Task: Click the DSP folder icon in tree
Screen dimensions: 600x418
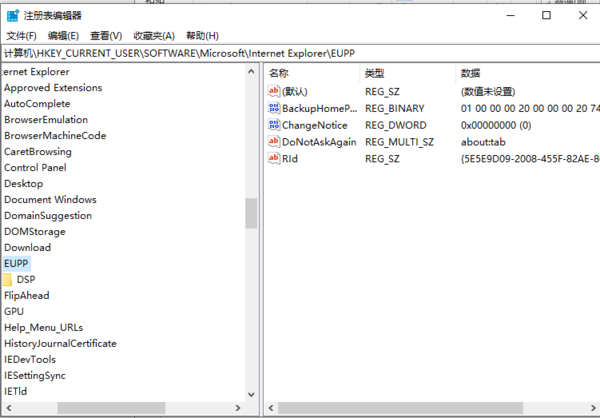Action: point(8,280)
